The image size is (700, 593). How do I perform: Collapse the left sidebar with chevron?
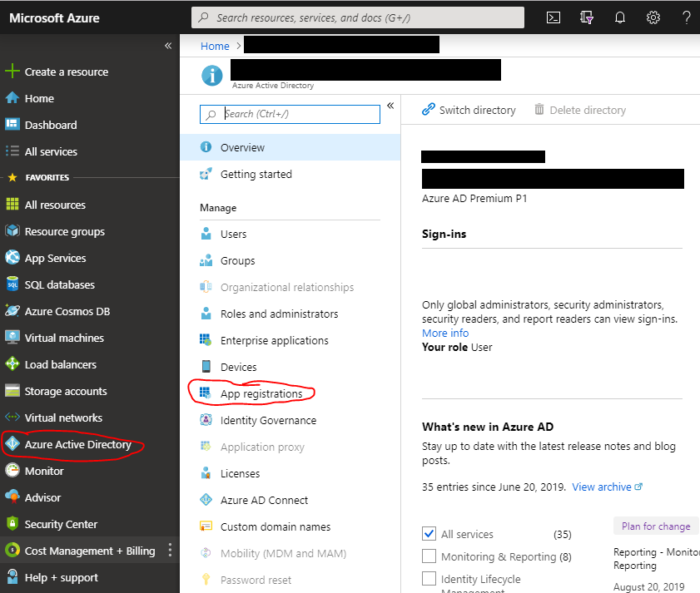(168, 46)
